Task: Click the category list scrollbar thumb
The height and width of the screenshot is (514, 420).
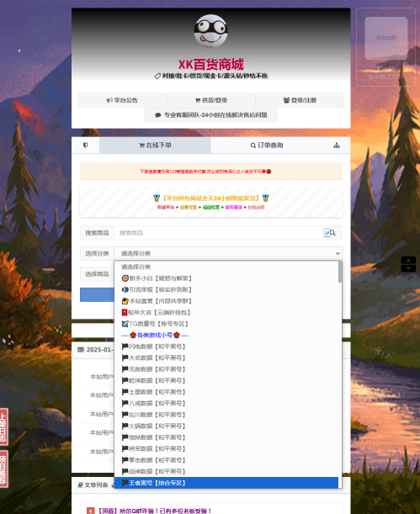Action: point(340,272)
